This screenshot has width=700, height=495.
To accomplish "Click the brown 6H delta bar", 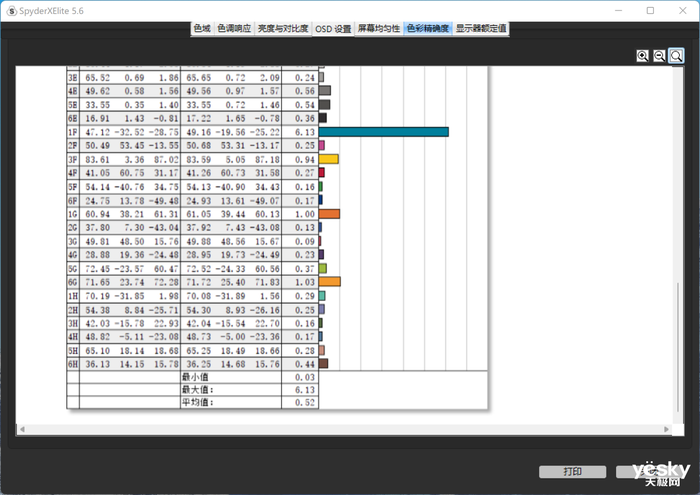I will (324, 363).
